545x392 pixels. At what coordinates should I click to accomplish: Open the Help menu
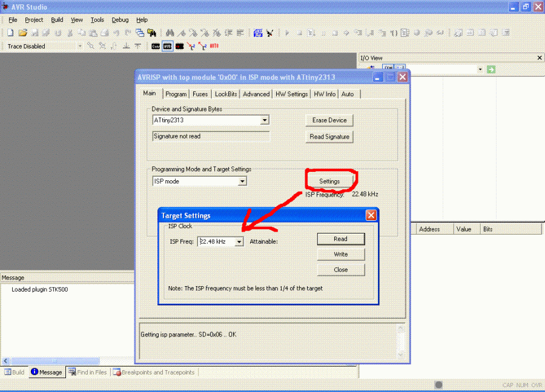point(142,20)
